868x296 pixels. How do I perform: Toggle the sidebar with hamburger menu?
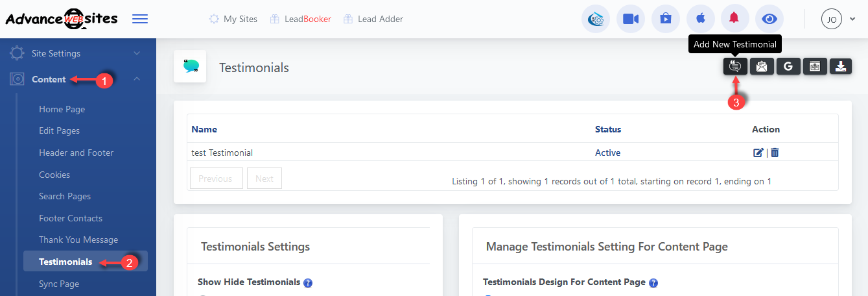pos(140,19)
